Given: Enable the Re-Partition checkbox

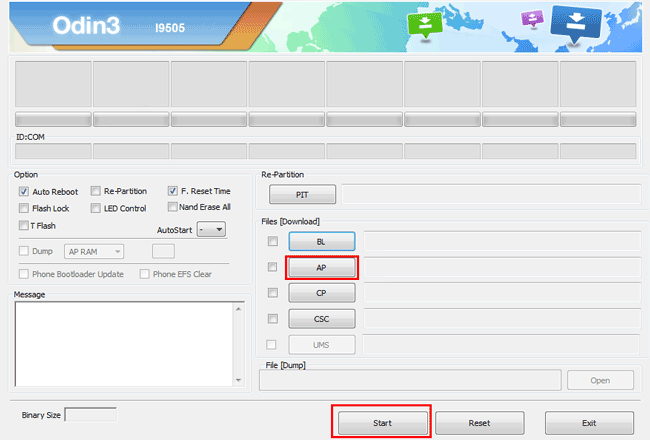Looking at the screenshot, I should click(x=96, y=191).
